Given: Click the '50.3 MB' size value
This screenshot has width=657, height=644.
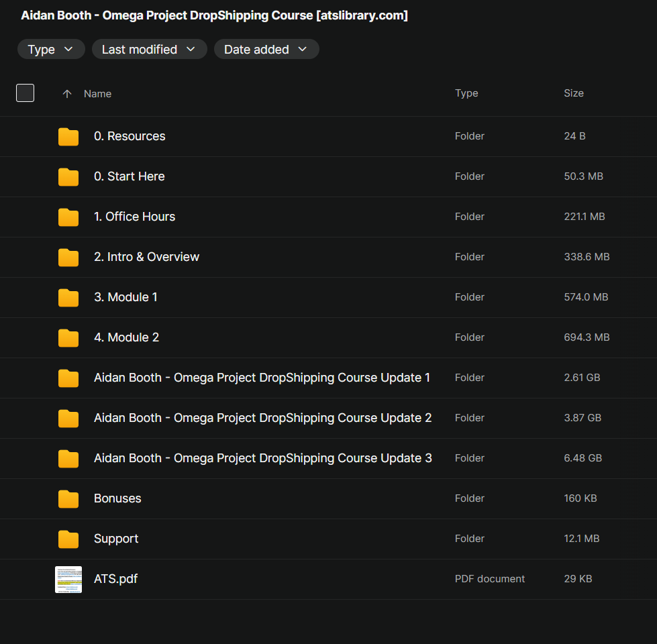Looking at the screenshot, I should (584, 176).
